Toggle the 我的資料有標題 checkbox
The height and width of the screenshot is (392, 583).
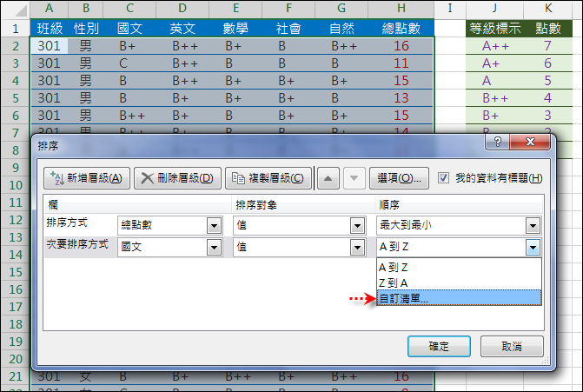tap(443, 178)
